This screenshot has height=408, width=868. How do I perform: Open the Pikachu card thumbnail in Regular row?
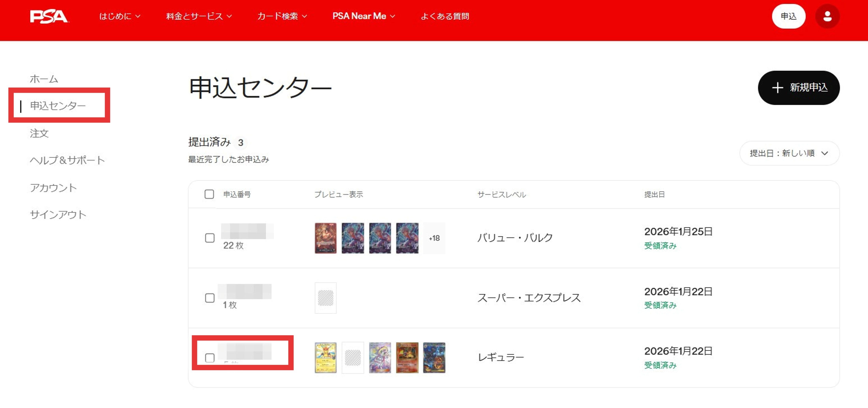coord(325,357)
